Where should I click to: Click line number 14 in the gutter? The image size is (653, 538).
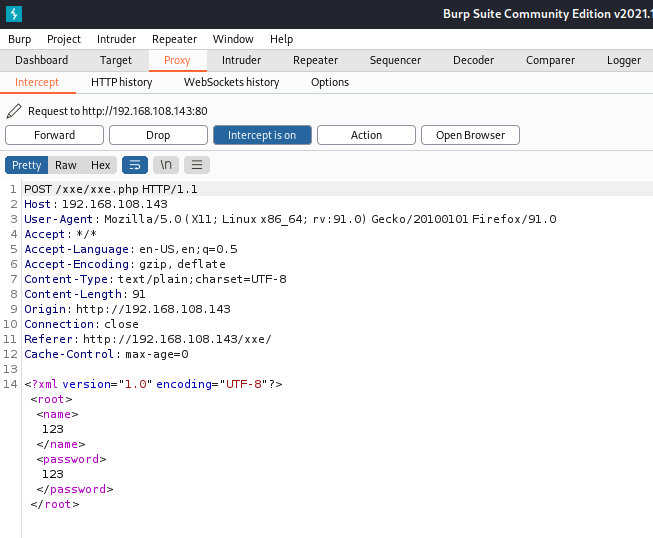click(x=10, y=384)
